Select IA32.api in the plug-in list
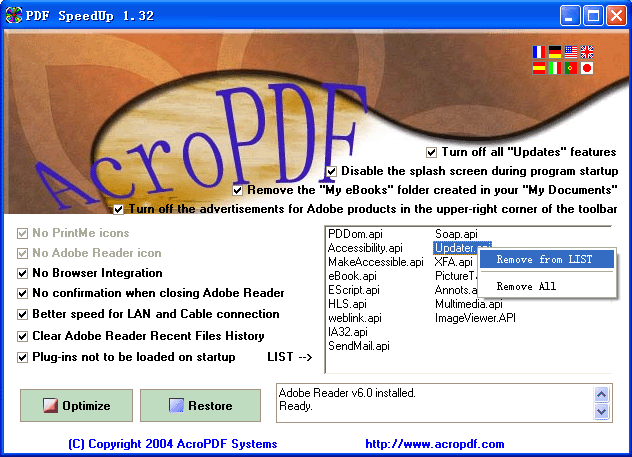Image resolution: width=632 pixels, height=457 pixels. coord(348,332)
